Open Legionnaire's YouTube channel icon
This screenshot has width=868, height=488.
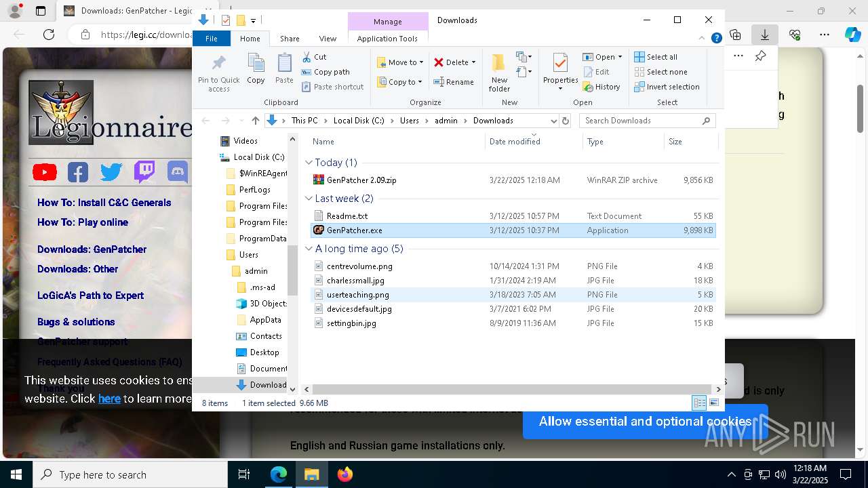pyautogui.click(x=45, y=172)
